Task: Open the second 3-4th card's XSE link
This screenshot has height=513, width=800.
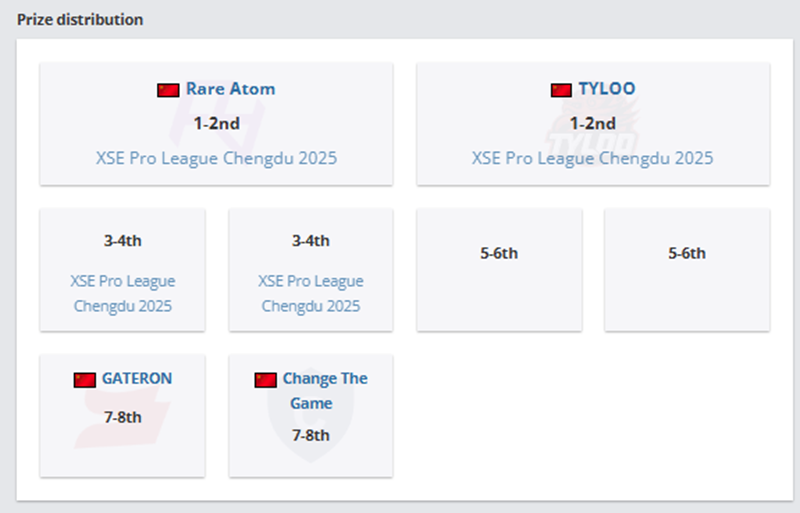Action: (310, 294)
